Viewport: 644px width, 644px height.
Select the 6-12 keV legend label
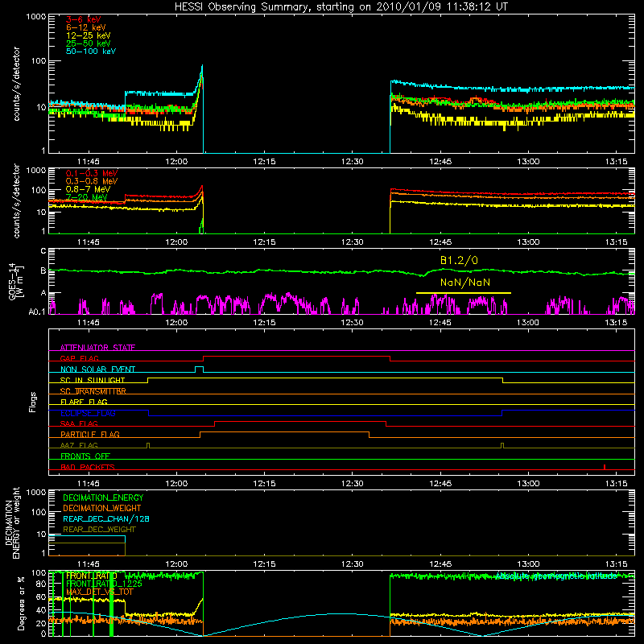(x=86, y=27)
